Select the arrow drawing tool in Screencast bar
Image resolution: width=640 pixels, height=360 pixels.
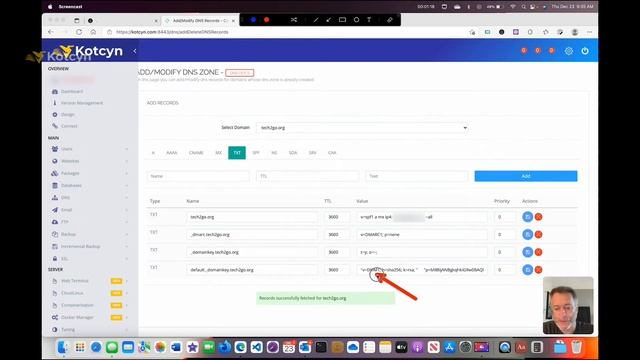[x=329, y=20]
